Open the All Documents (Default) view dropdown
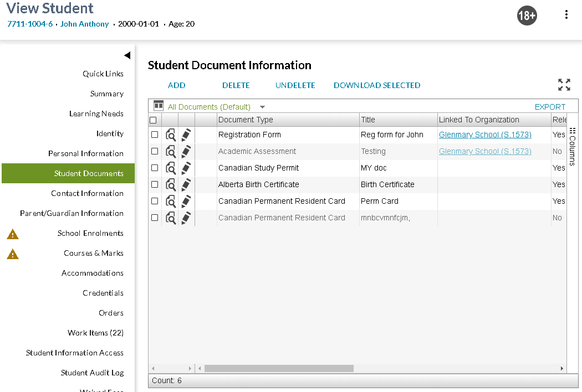This screenshot has height=392, width=582. tap(262, 107)
